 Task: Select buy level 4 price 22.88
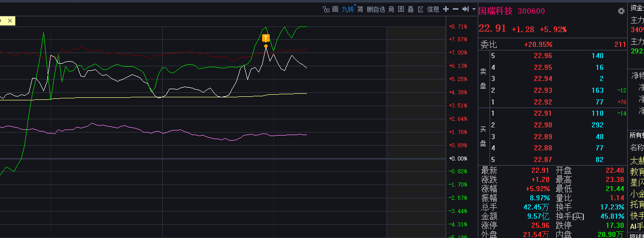pyautogui.click(x=543, y=148)
